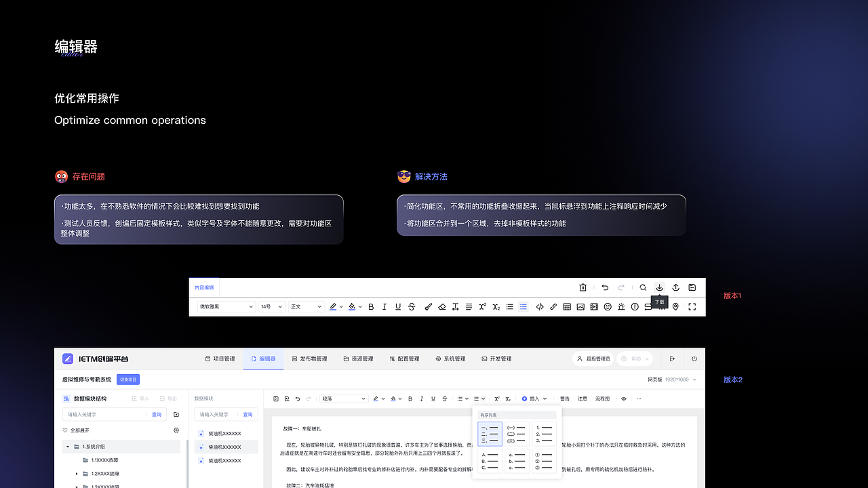This screenshot has height=488, width=868.
Task: Switch to the 发布物管理 tab
Action: click(309, 359)
